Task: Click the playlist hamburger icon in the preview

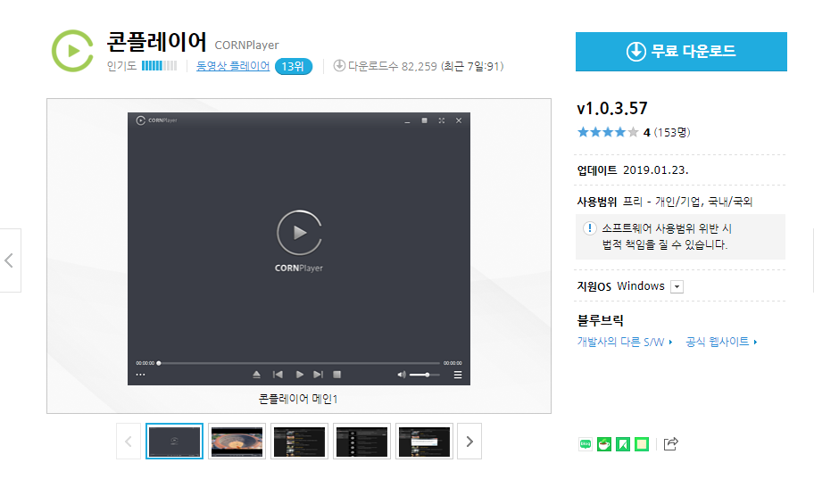Action: point(458,375)
